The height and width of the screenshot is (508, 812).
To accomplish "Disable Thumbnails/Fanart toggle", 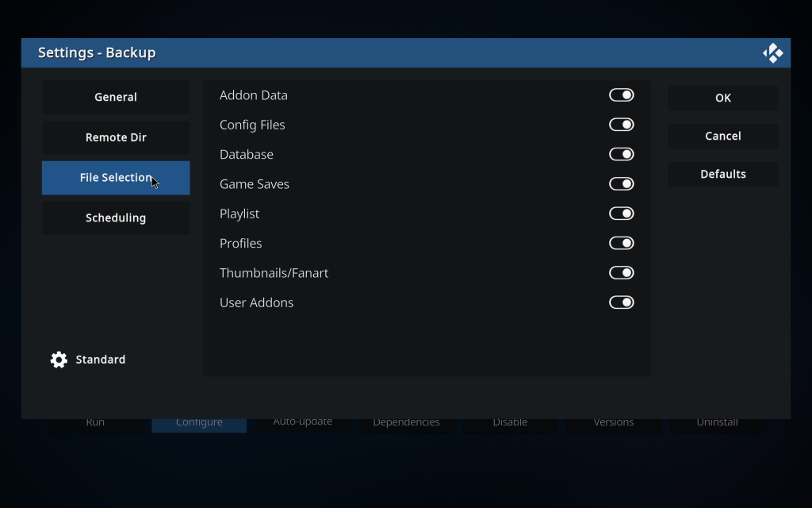I will [x=621, y=273].
